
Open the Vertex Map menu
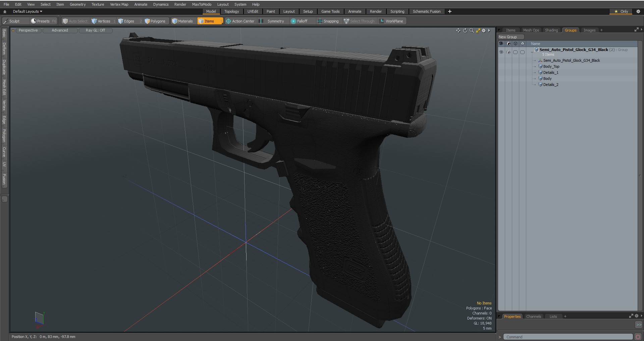pos(119,4)
